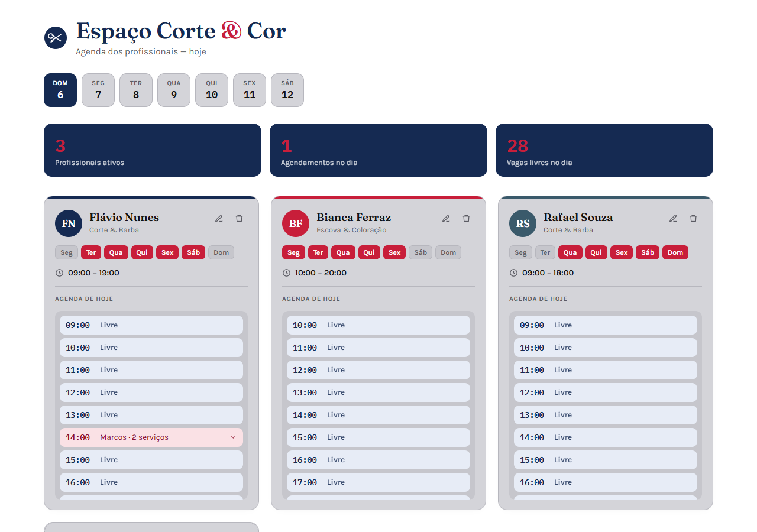Delete Flávio Nunes with trash icon

click(240, 218)
